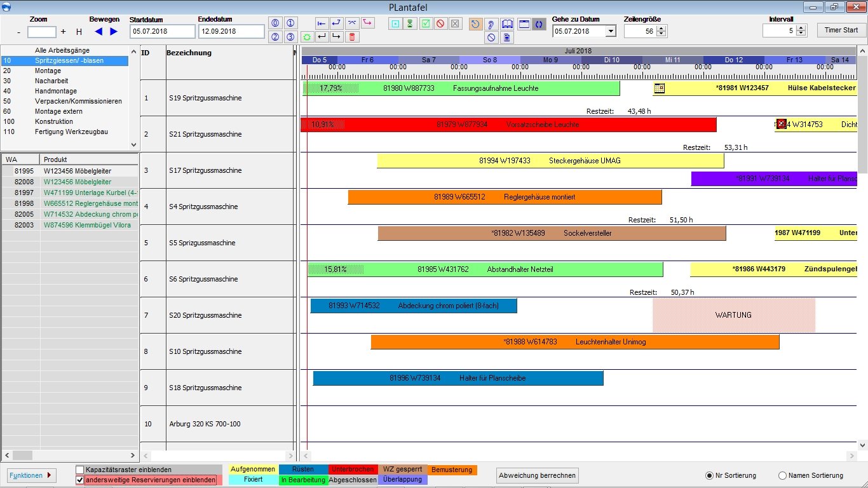Click the blue return-arrow icon

coord(337,23)
